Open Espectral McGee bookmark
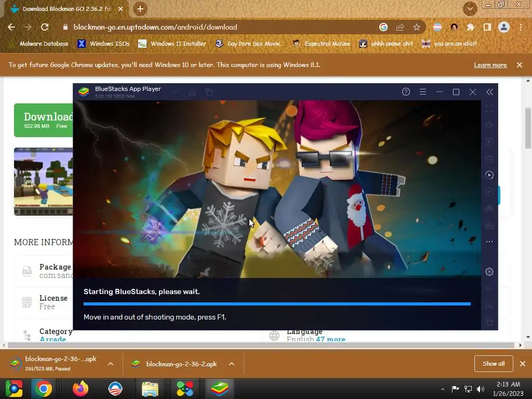Image resolution: width=532 pixels, height=399 pixels. [321, 44]
